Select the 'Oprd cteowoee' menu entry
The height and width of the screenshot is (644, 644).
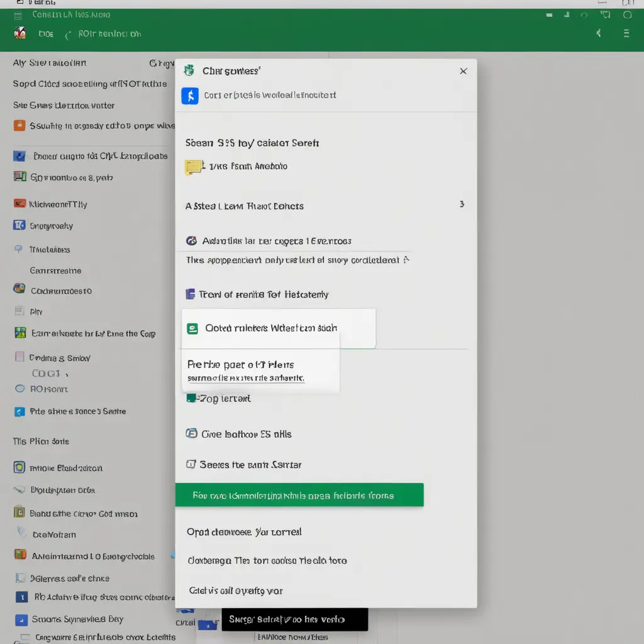click(x=244, y=532)
